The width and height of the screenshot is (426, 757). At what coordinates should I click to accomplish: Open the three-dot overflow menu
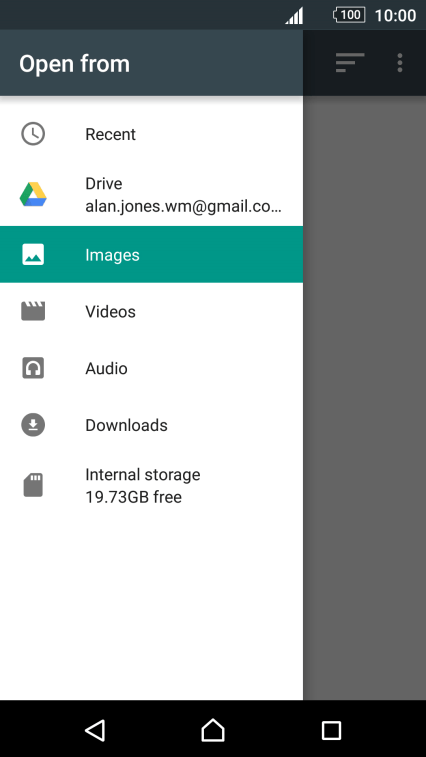[399, 63]
